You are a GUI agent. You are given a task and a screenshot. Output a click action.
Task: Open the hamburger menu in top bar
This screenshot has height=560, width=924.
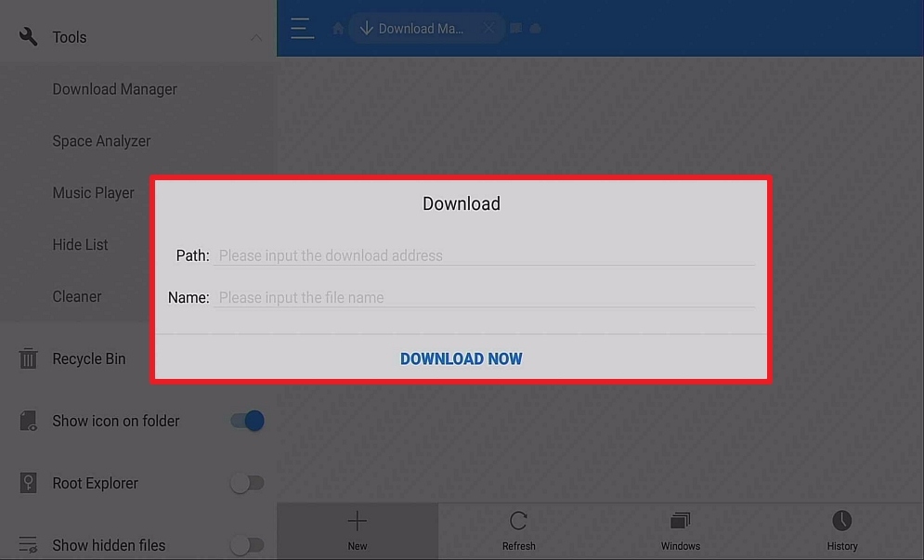coord(303,28)
